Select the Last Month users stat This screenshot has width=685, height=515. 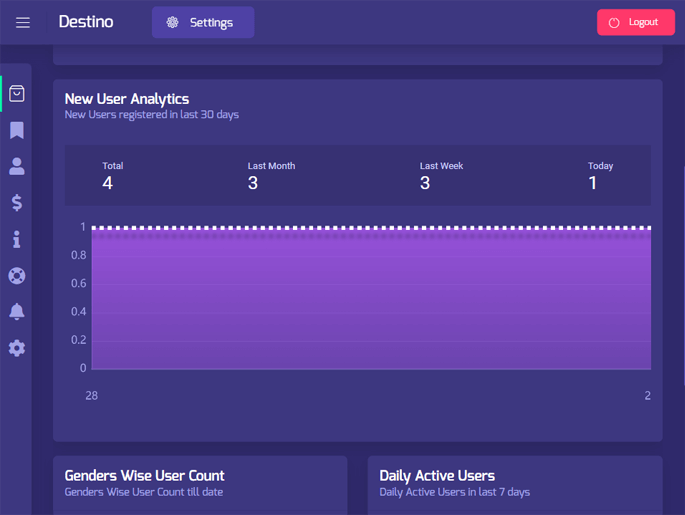coord(271,175)
